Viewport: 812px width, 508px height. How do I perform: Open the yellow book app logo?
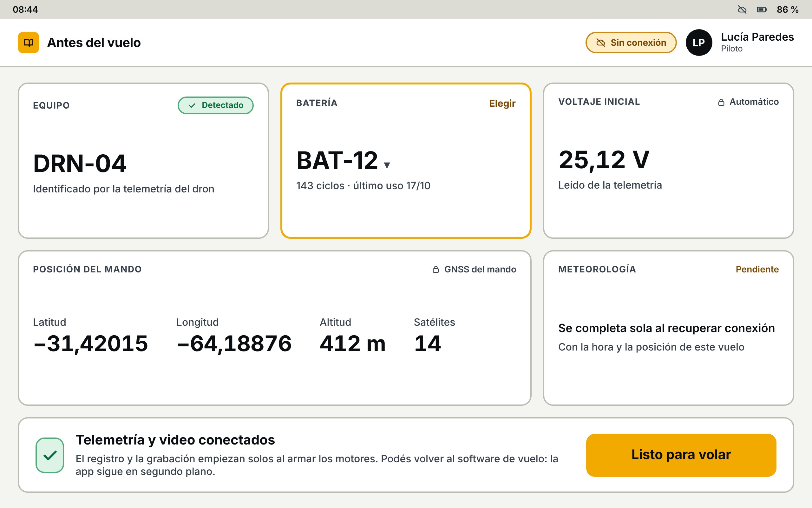[x=29, y=43]
